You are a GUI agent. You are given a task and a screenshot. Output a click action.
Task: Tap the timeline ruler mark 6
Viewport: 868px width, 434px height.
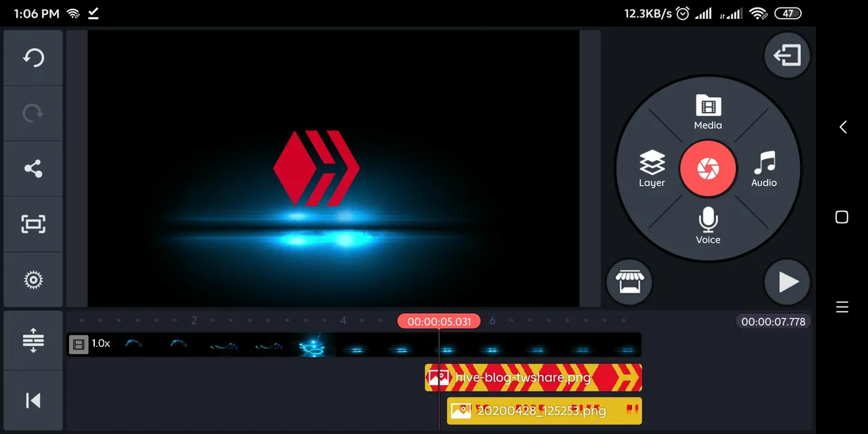[x=492, y=321]
